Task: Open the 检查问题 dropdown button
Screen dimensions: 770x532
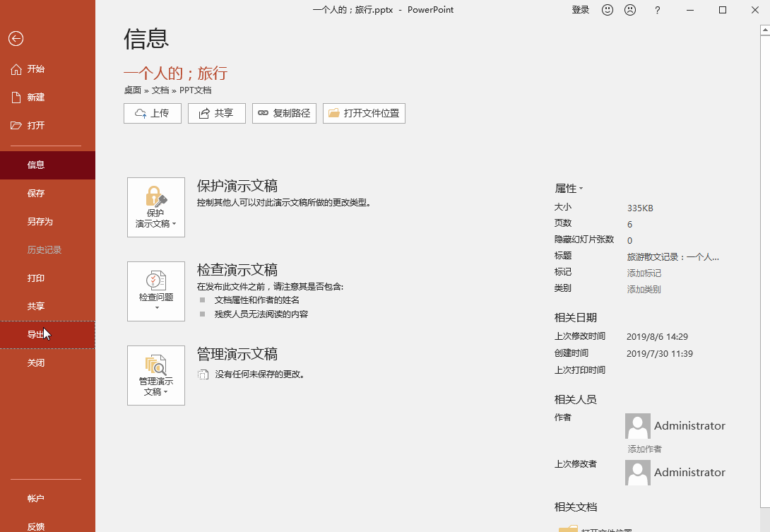Action: pos(156,291)
